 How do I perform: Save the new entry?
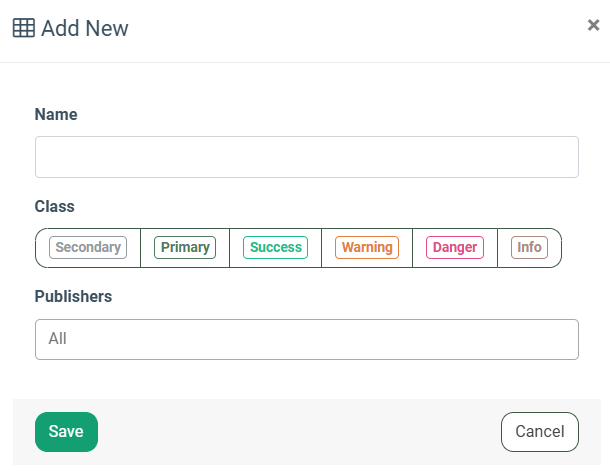66,432
